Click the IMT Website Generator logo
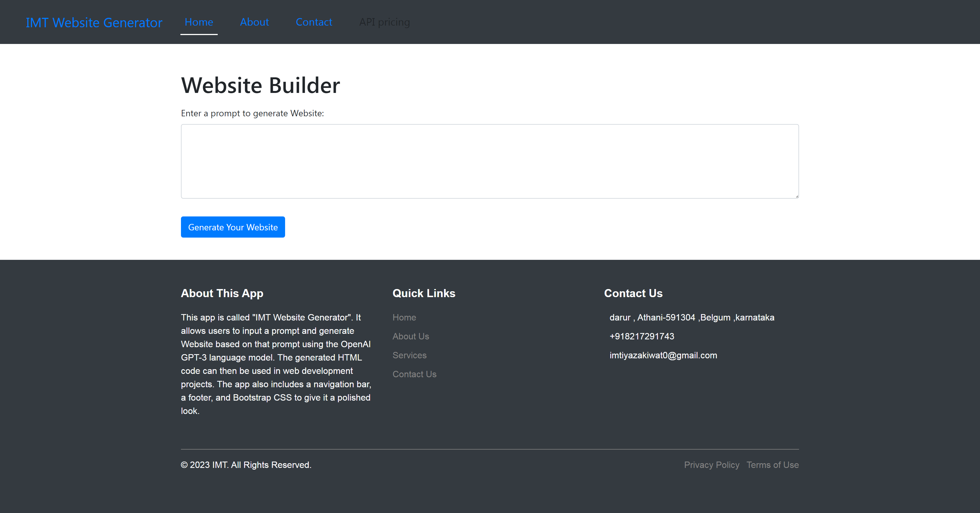Image resolution: width=980 pixels, height=513 pixels. pos(94,22)
